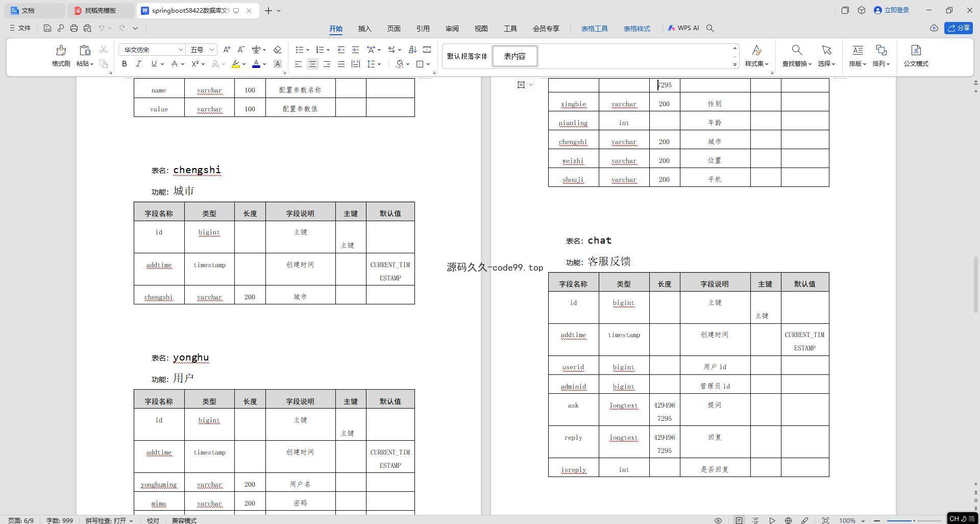Click the Distributed alignment icon

[355, 64]
